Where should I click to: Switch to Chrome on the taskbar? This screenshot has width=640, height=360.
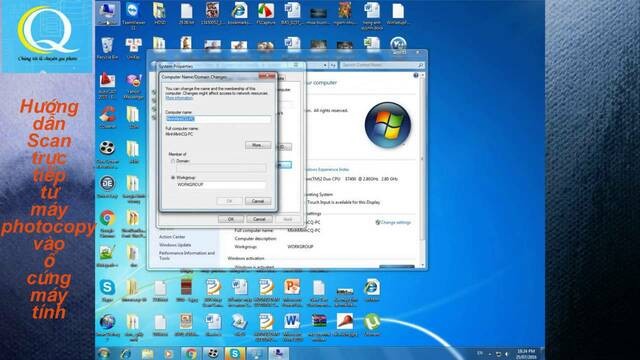pyautogui.click(x=191, y=353)
